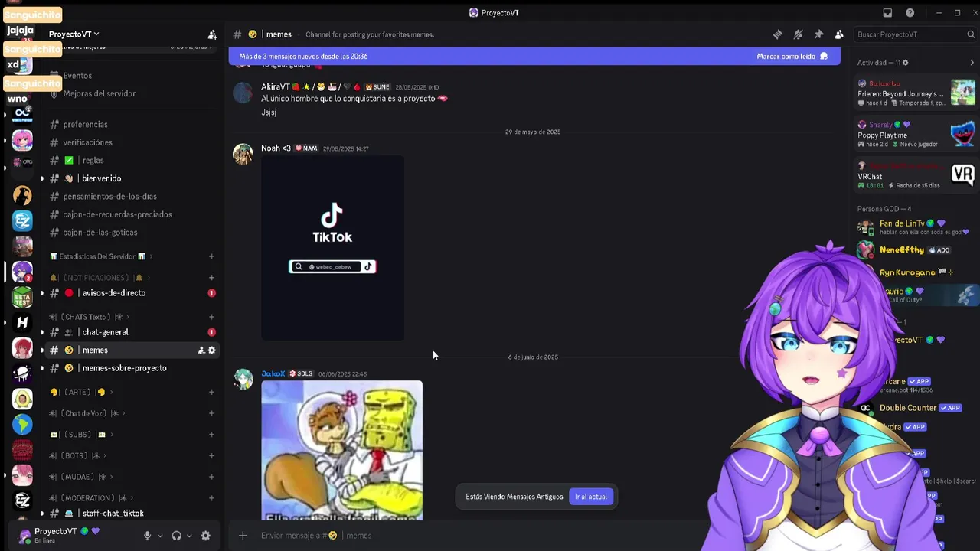Open the verificaciones channel
This screenshot has height=551, width=980.
[87, 142]
